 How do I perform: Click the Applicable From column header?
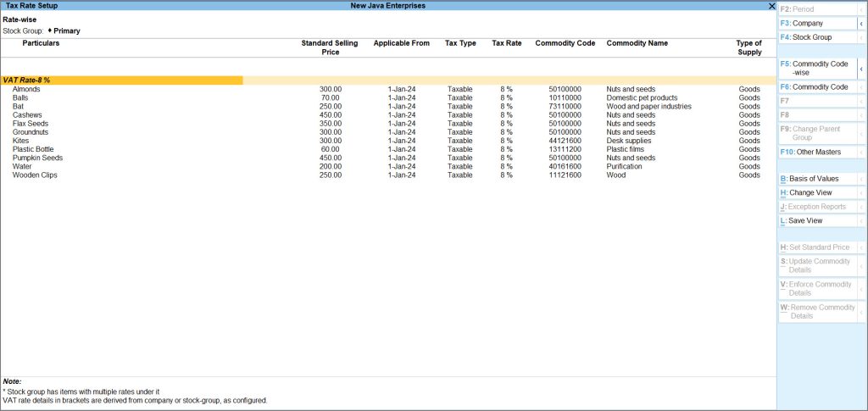[x=401, y=43]
